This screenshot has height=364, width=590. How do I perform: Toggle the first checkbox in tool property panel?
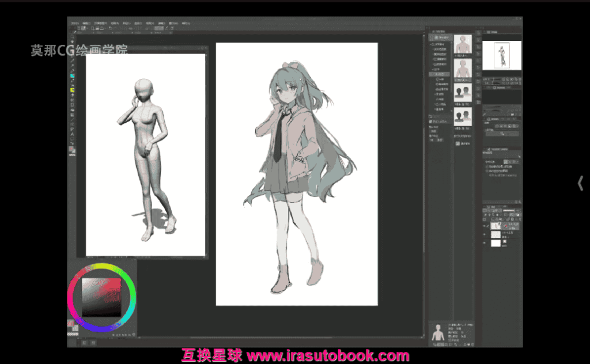tap(487, 166)
